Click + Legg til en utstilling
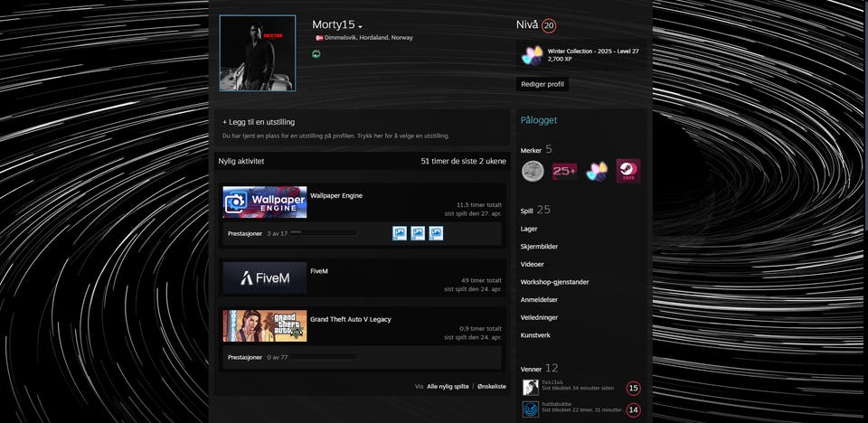 259,122
